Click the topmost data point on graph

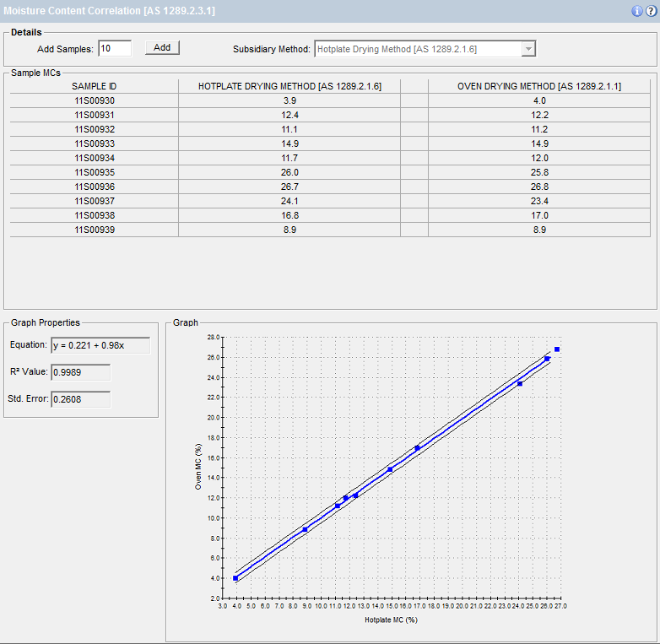point(557,349)
